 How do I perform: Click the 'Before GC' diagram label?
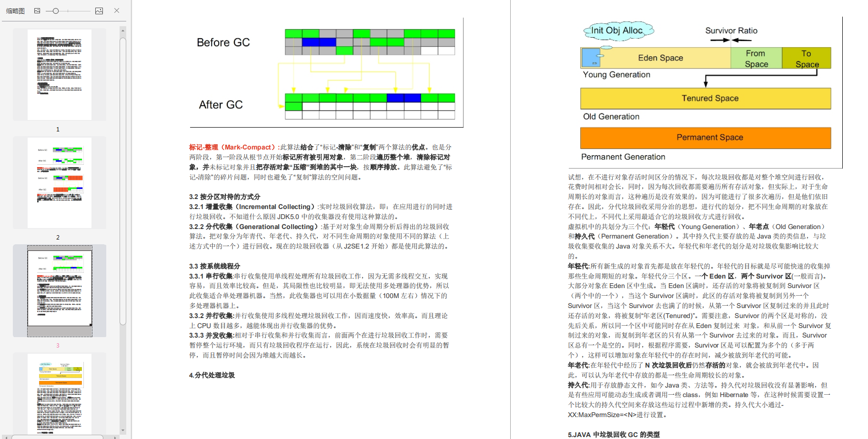pyautogui.click(x=223, y=42)
